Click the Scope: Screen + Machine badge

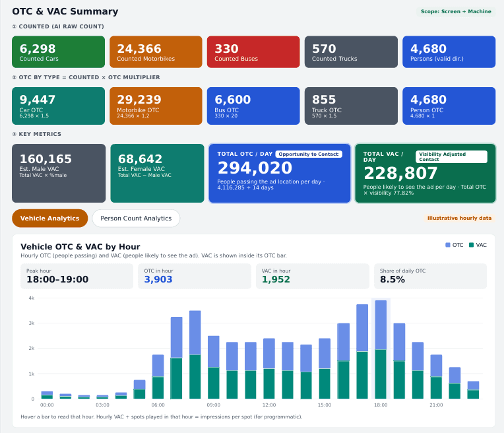[456, 12]
